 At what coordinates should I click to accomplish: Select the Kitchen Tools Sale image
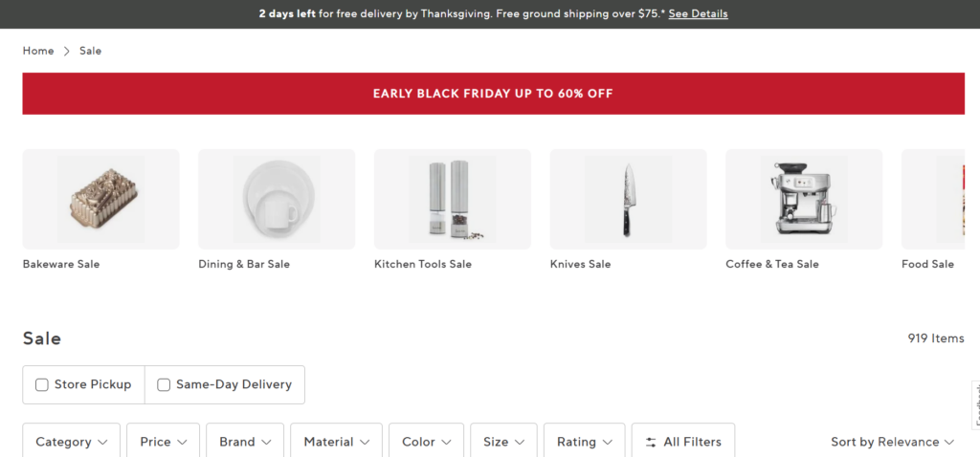(452, 199)
